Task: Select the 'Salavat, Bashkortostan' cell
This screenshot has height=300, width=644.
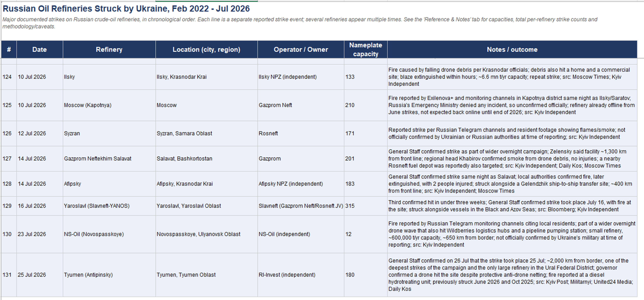Action: (206, 159)
